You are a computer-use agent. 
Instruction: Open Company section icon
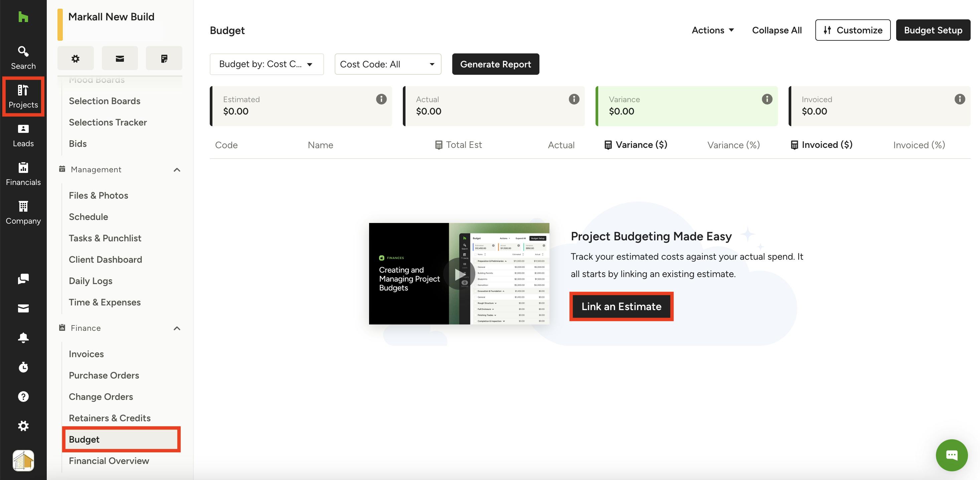click(23, 213)
